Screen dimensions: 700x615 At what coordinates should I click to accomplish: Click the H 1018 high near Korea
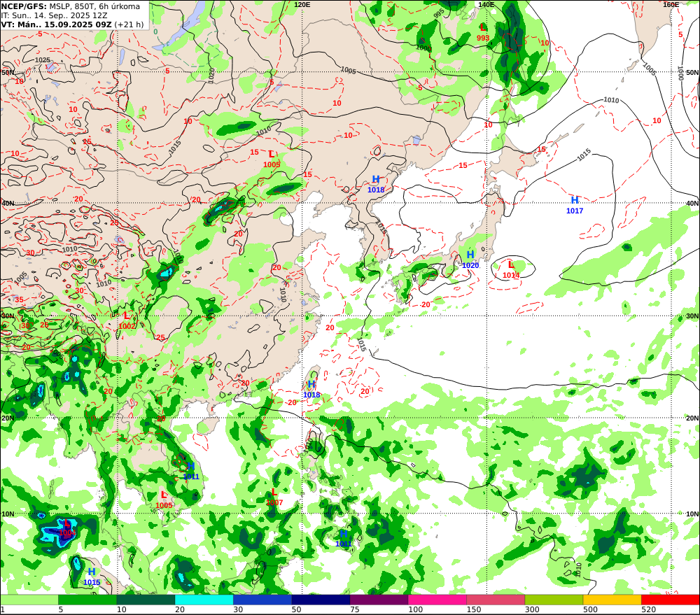376,184
